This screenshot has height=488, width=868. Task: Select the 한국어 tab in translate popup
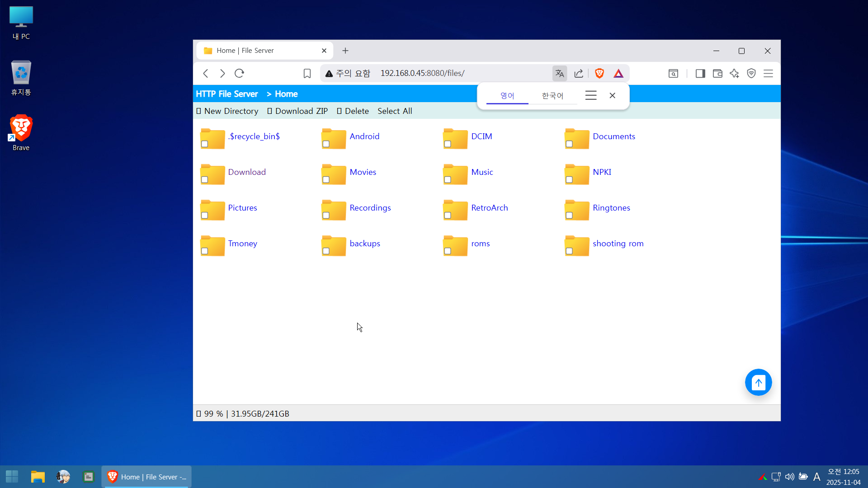tap(552, 96)
